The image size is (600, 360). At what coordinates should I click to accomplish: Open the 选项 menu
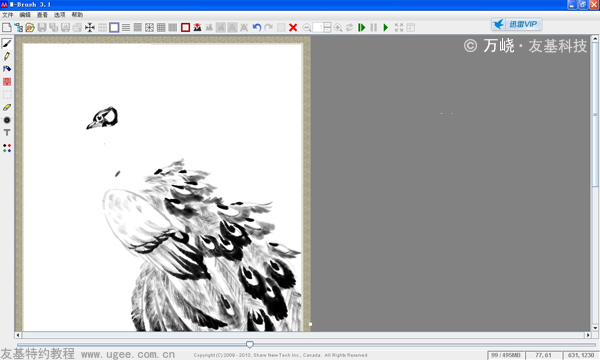tap(59, 15)
